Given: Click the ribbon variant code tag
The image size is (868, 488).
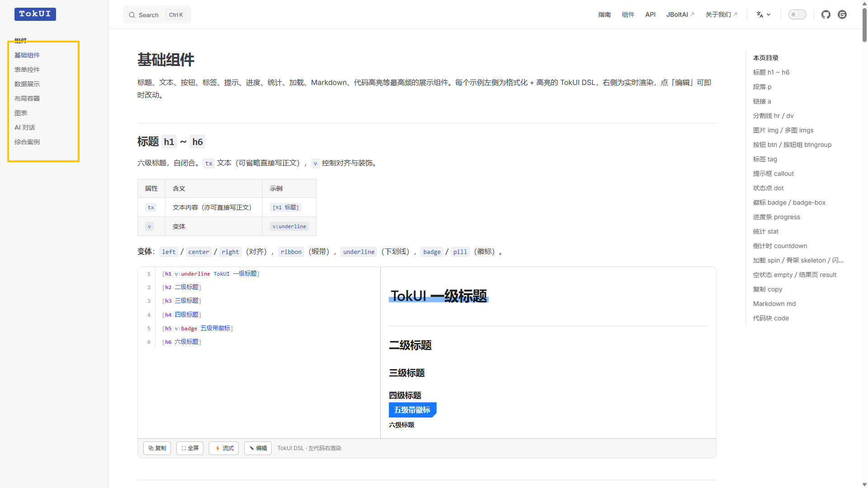Looking at the screenshot, I should [291, 252].
